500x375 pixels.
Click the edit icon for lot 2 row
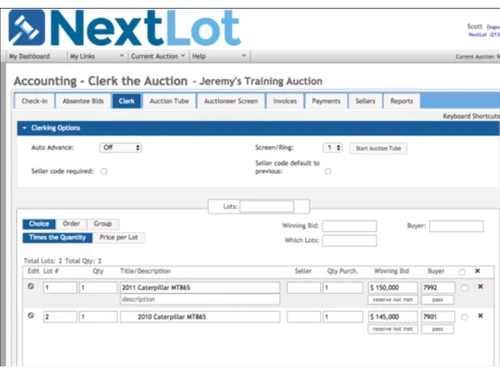pyautogui.click(x=31, y=315)
